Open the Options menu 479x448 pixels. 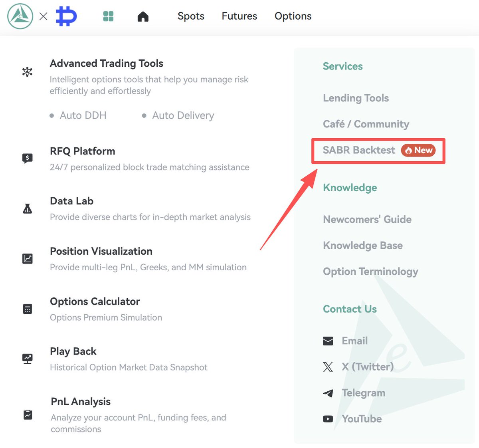[x=293, y=16]
